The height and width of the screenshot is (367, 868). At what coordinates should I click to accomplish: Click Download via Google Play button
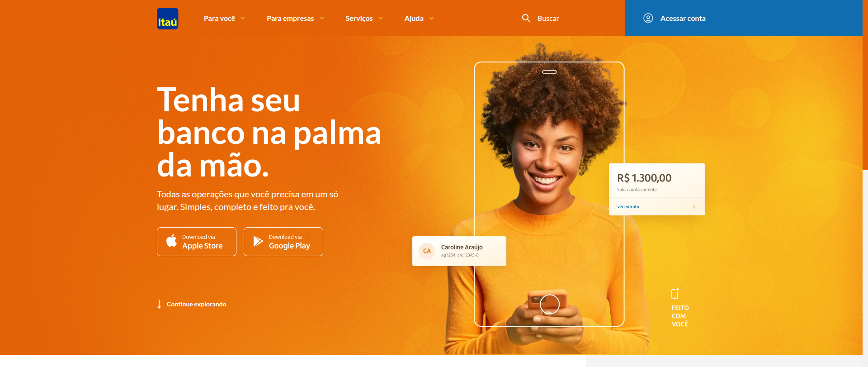click(x=283, y=242)
